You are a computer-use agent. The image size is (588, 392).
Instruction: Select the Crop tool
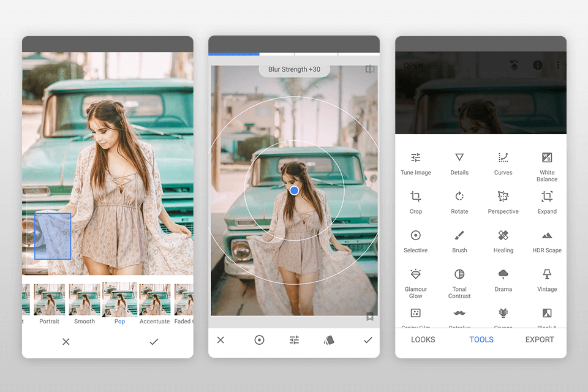[x=415, y=202]
